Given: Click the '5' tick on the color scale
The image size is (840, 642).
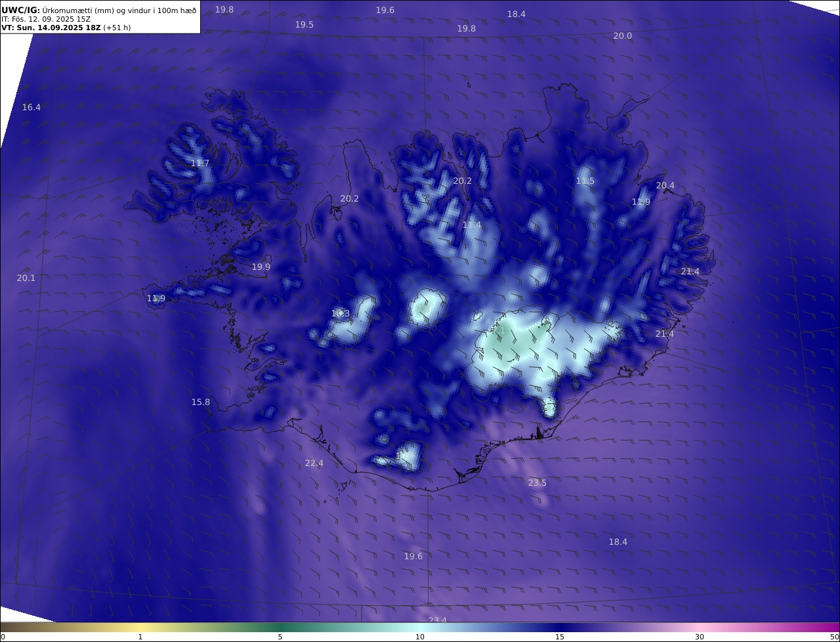Looking at the screenshot, I should [x=280, y=637].
